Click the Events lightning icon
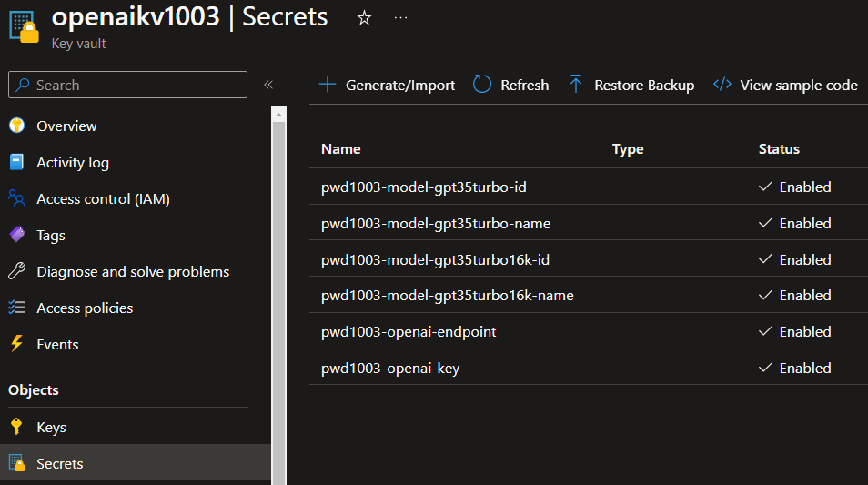Viewport: 868px width, 485px height. tap(17, 344)
